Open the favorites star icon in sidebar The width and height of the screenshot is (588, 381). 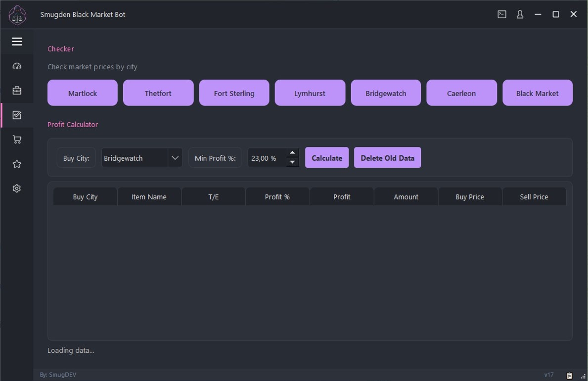pyautogui.click(x=17, y=163)
